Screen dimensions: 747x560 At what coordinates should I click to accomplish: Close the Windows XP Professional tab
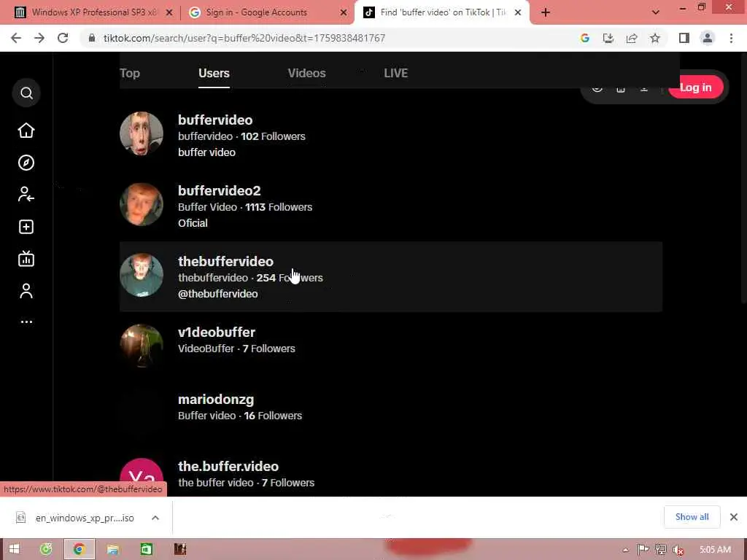pos(169,13)
